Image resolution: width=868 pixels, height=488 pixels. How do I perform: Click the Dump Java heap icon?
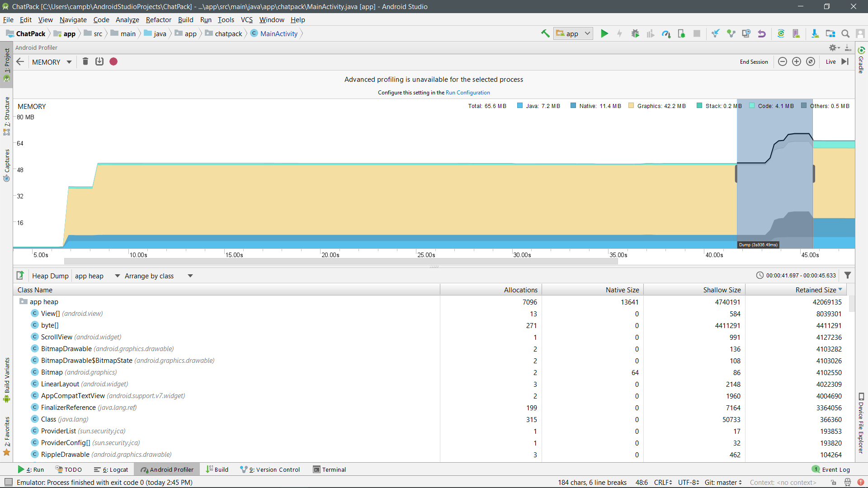coord(99,61)
